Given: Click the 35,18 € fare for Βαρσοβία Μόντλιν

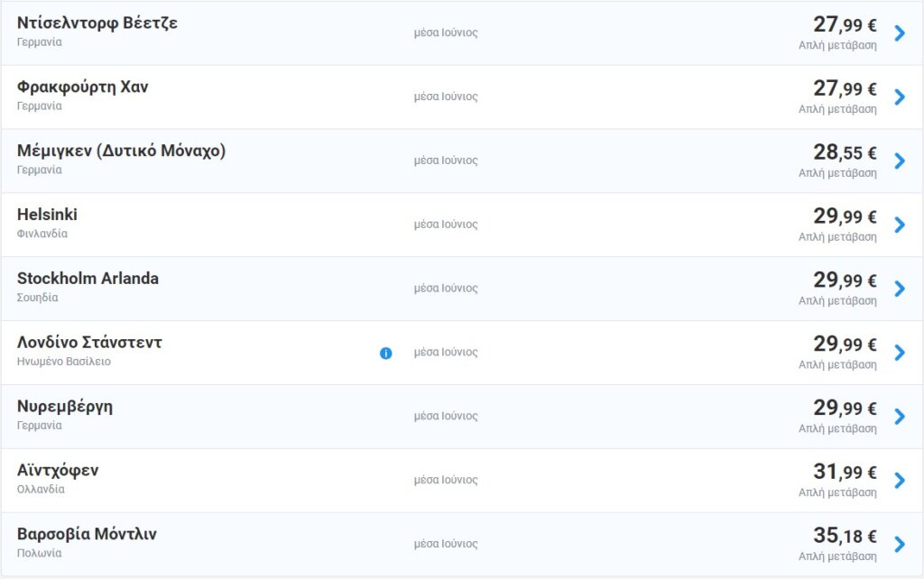Looking at the screenshot, I should click(845, 536).
